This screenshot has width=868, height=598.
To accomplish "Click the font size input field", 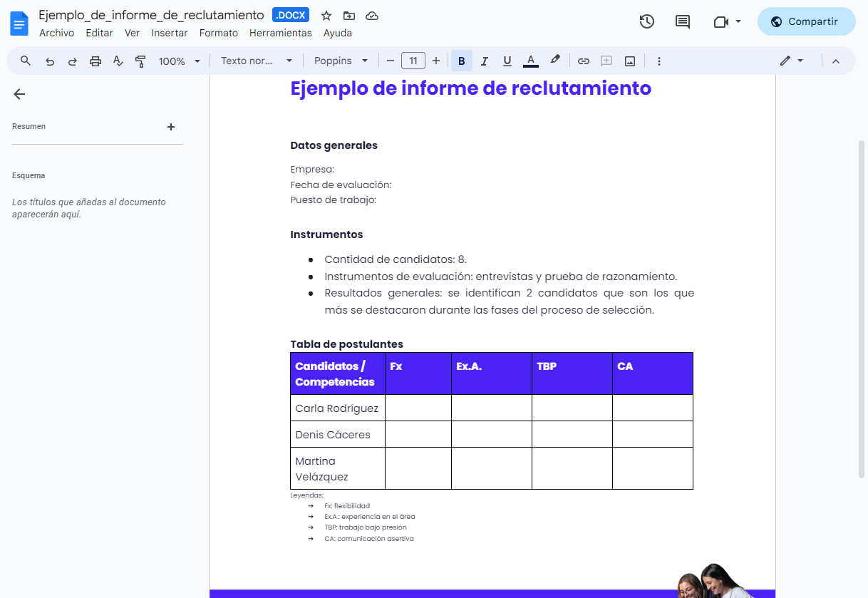I will 413,61.
